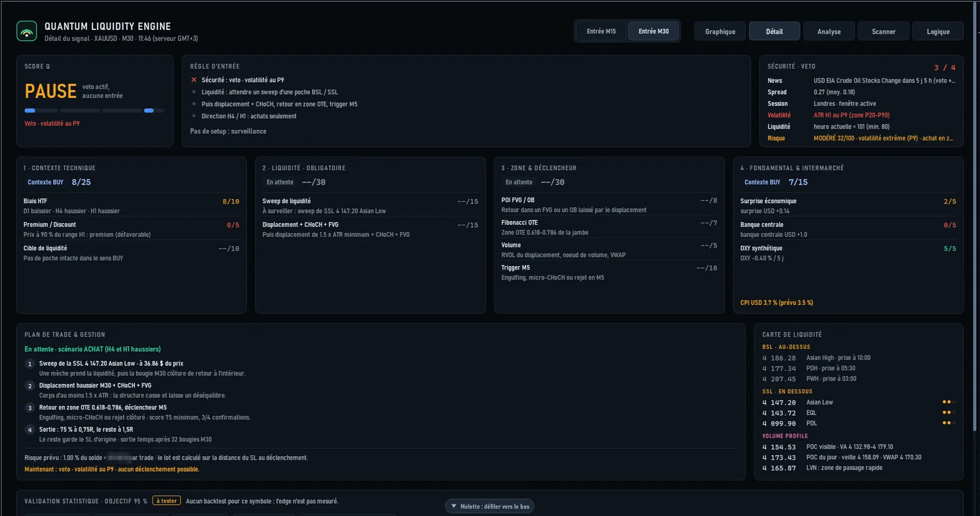The image size is (980, 516).
Task: Select the Entrée M15 timeframe toggle
Action: (601, 31)
